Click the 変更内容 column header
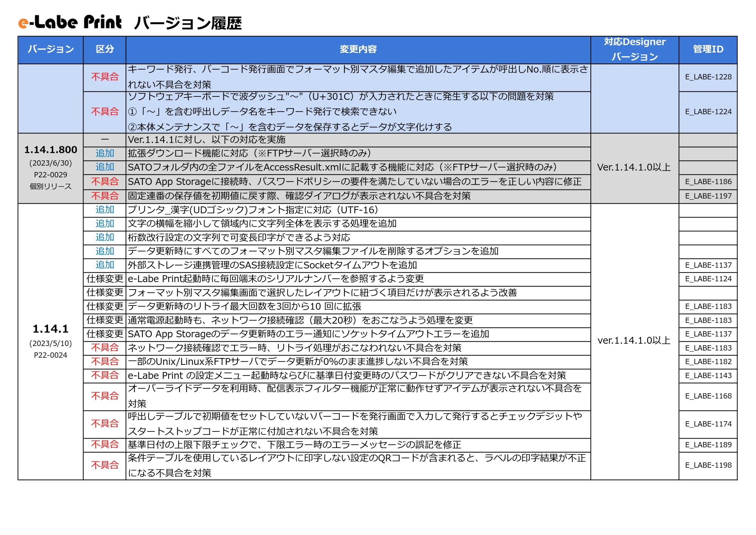 [358, 49]
